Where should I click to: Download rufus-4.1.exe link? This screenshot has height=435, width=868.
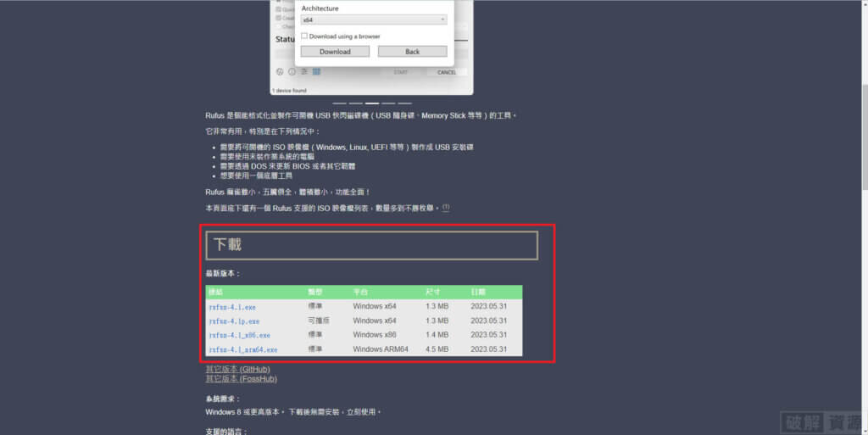click(232, 307)
